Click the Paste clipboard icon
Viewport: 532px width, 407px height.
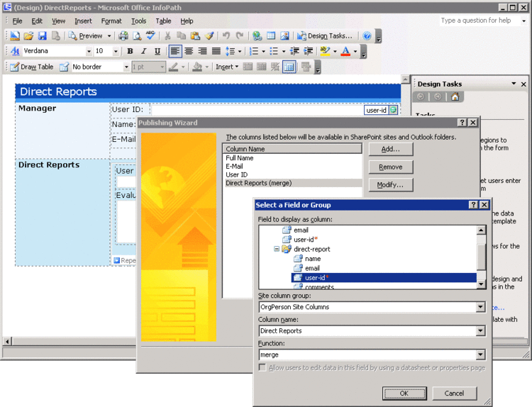[195, 35]
